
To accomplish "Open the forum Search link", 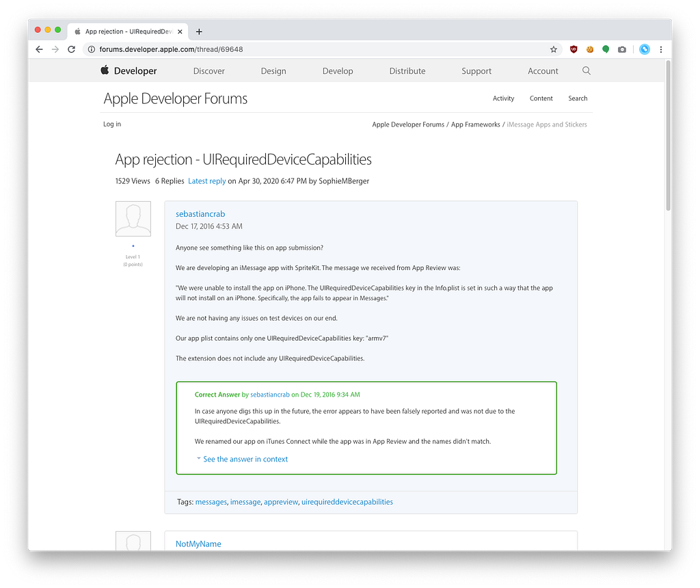I will pos(578,98).
